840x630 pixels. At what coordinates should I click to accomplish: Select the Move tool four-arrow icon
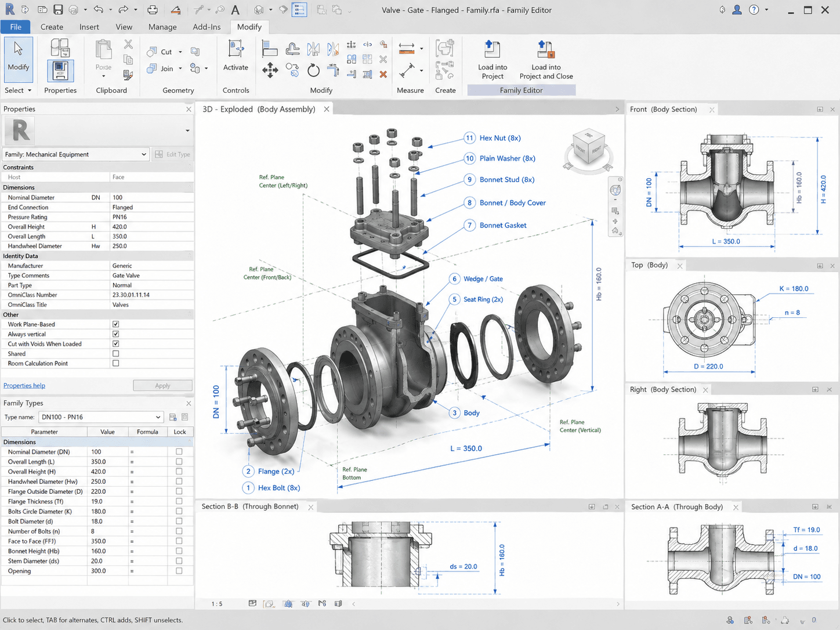[x=270, y=71]
